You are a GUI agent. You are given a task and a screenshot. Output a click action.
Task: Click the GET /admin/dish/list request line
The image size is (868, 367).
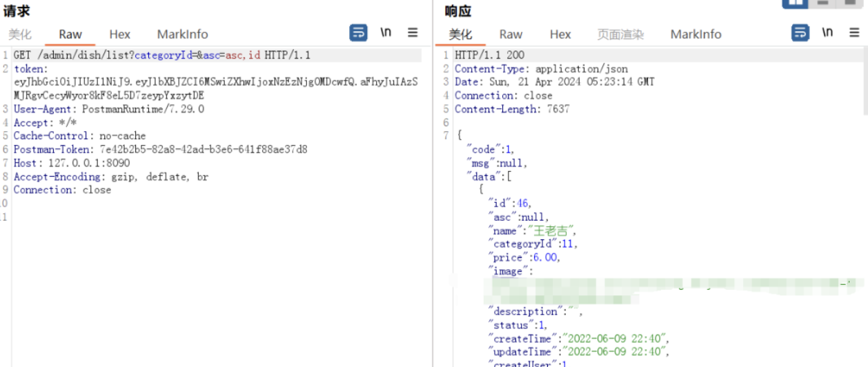click(x=162, y=55)
